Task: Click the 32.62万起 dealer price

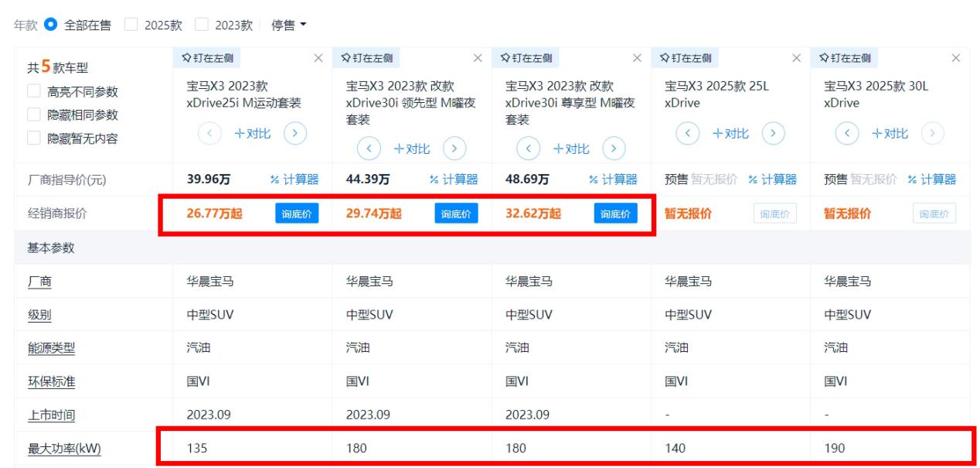Action: point(533,214)
